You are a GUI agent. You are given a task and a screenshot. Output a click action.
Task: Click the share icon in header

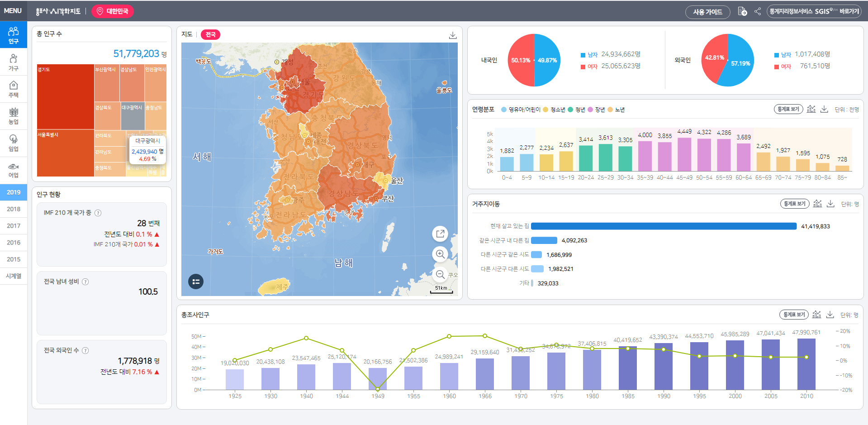click(758, 11)
